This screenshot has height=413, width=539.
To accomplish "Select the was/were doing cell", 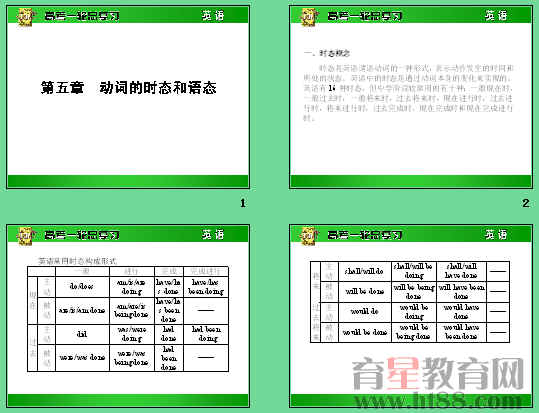I will [132, 334].
